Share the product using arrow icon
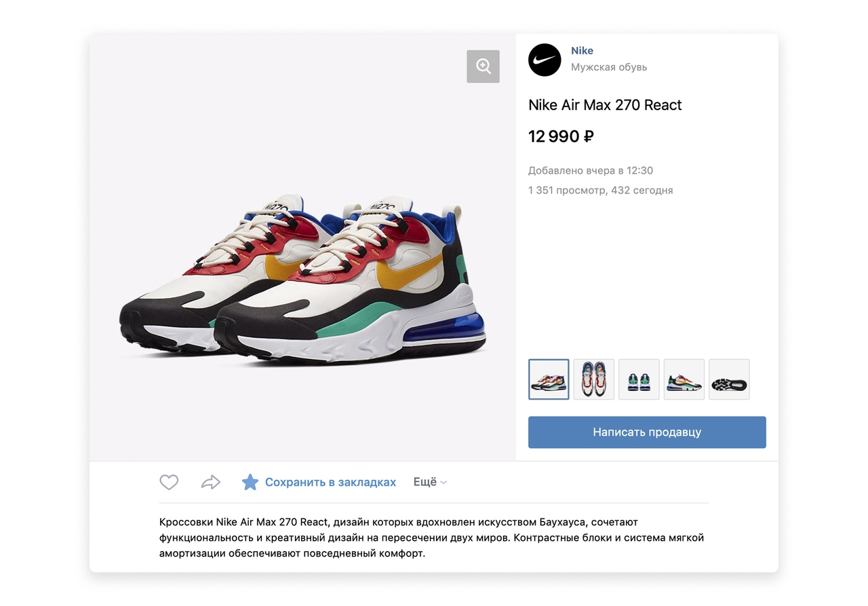 (211, 482)
